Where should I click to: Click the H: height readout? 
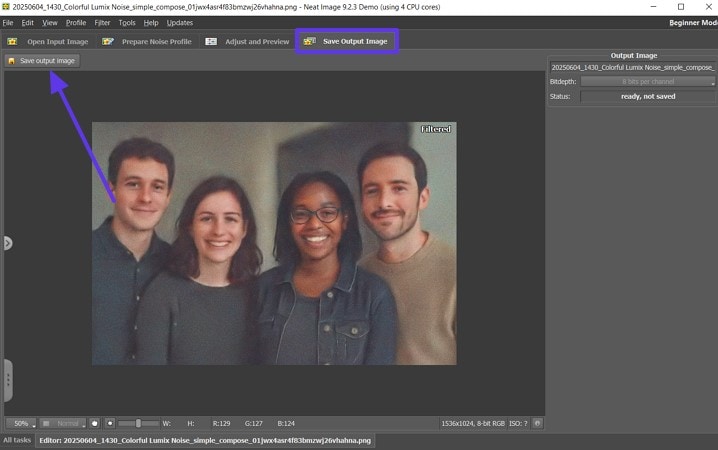[x=190, y=423]
